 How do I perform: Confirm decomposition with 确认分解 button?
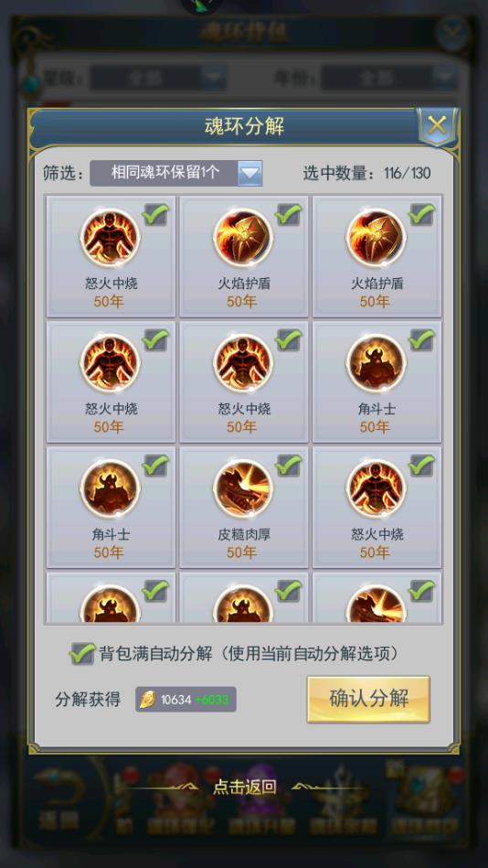(x=368, y=699)
